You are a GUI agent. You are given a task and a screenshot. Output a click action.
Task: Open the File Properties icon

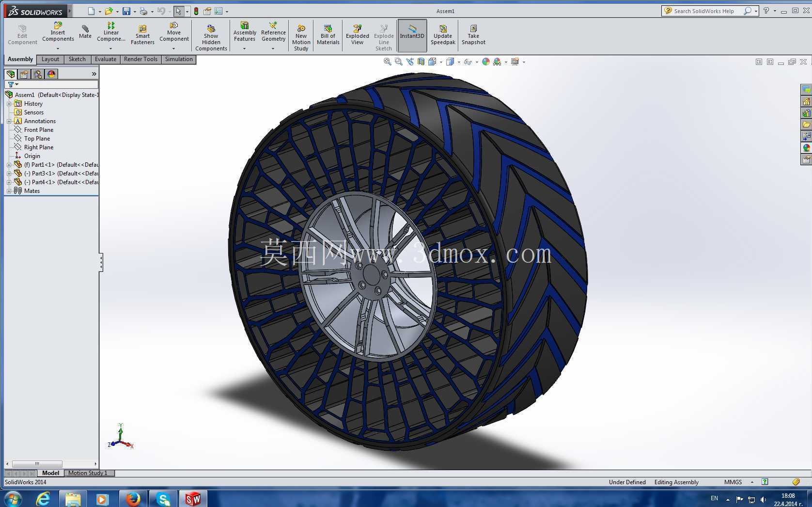tap(207, 11)
